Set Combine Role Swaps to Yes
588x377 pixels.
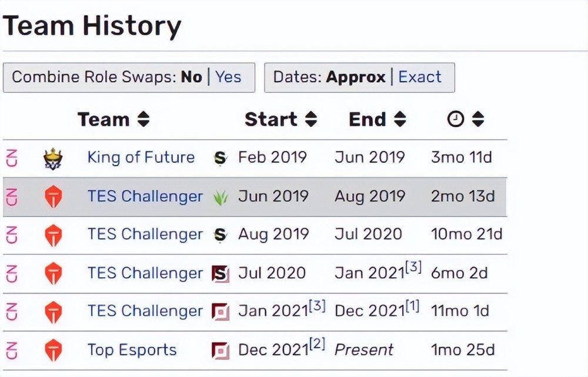point(228,77)
